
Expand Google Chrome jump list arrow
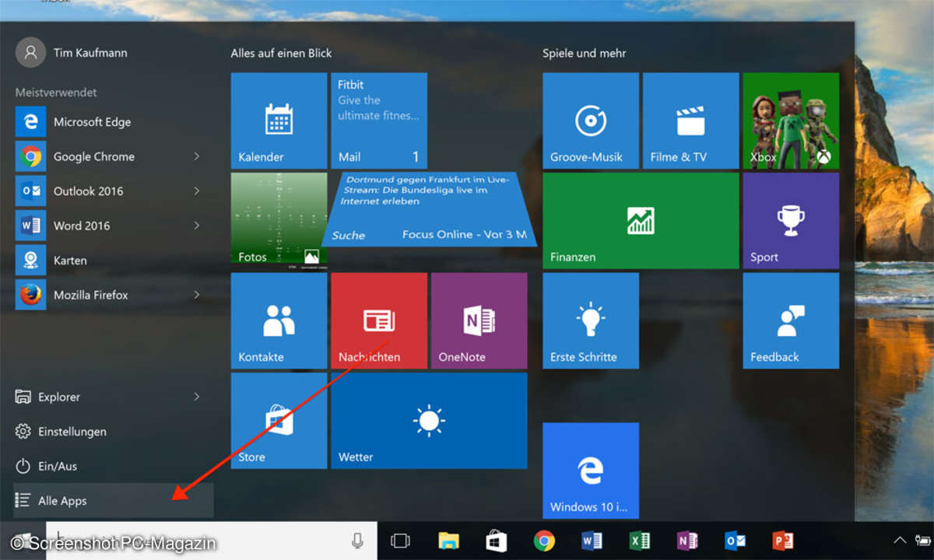coord(197,156)
